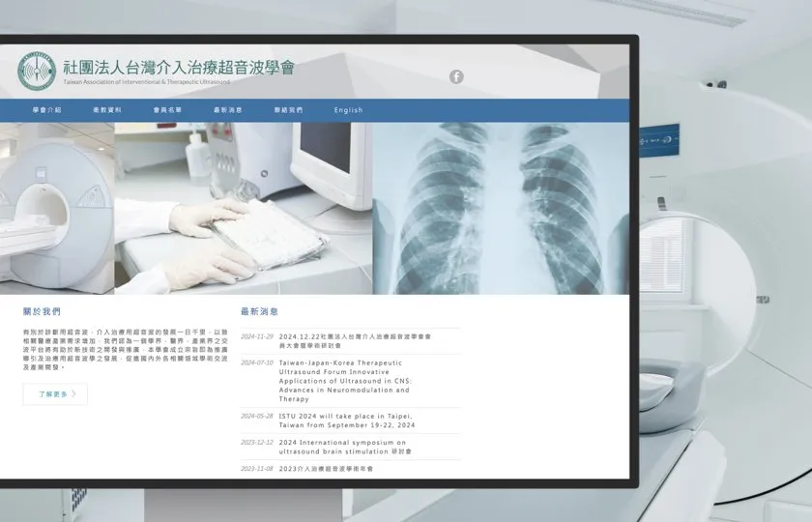Click the 最新消息 section heading
This screenshot has width=812, height=522.
point(259,311)
